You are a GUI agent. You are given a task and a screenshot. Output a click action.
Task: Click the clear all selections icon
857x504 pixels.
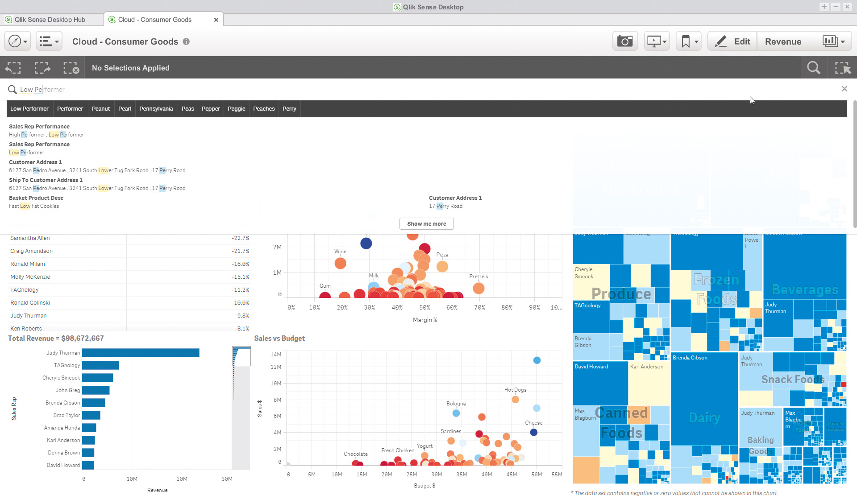tap(71, 68)
